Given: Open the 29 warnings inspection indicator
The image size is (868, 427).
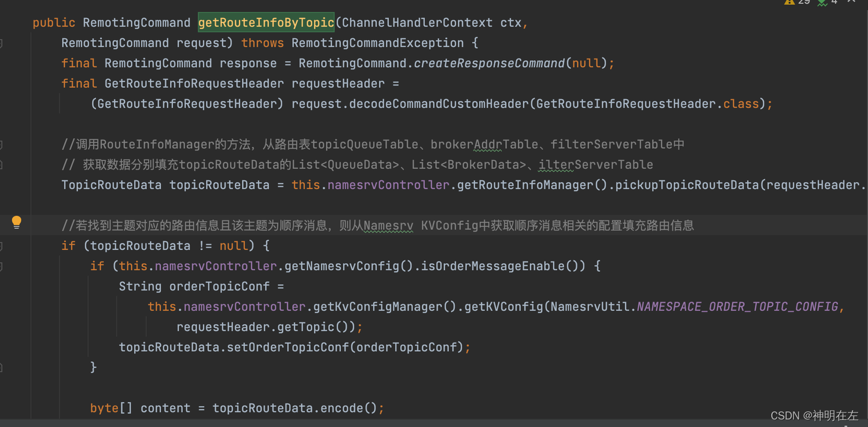Looking at the screenshot, I should (x=797, y=2).
